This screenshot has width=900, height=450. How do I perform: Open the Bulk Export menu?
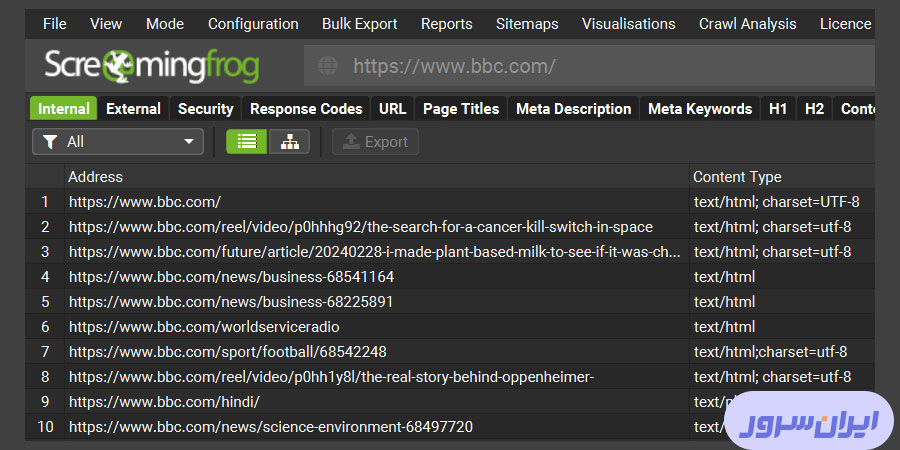(359, 23)
